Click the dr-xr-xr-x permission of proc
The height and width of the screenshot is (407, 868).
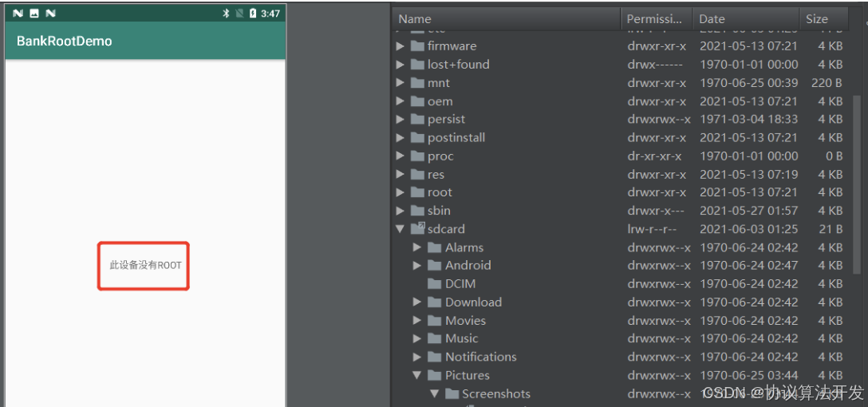pyautogui.click(x=655, y=156)
